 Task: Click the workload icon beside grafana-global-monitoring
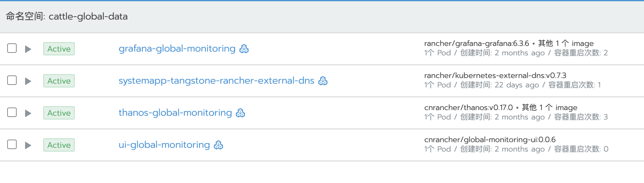coord(244,49)
